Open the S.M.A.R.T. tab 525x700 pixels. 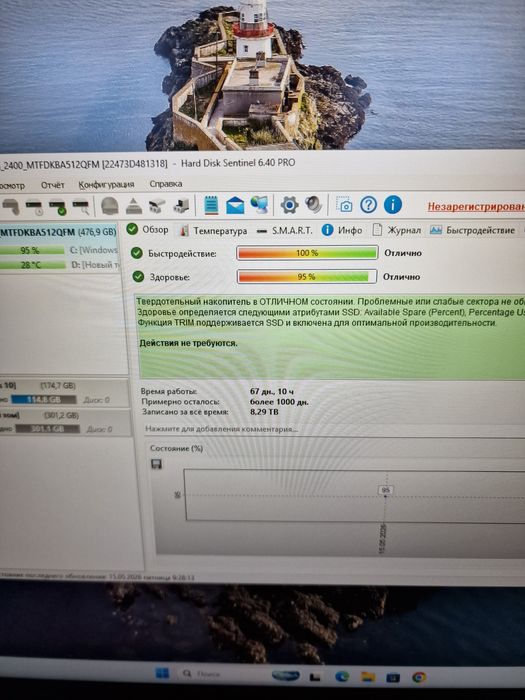click(x=284, y=230)
